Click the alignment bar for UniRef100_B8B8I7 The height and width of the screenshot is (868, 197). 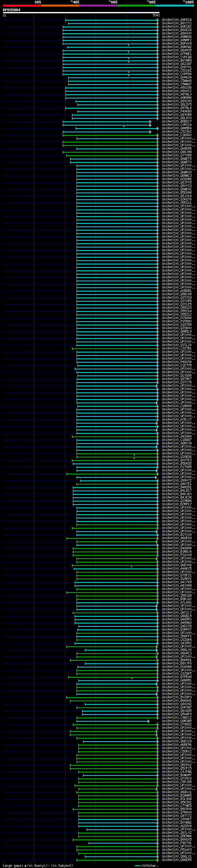point(107,122)
